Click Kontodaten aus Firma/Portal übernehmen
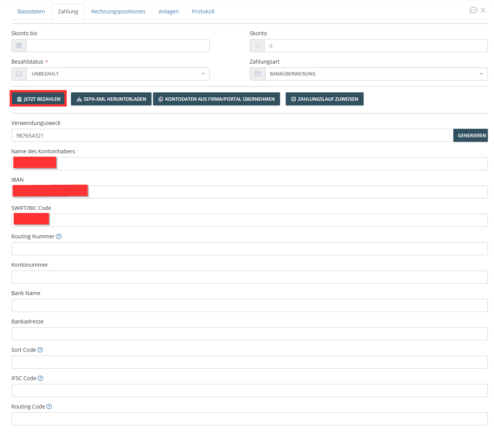Image resolution: width=494 pixels, height=448 pixels. click(x=216, y=99)
